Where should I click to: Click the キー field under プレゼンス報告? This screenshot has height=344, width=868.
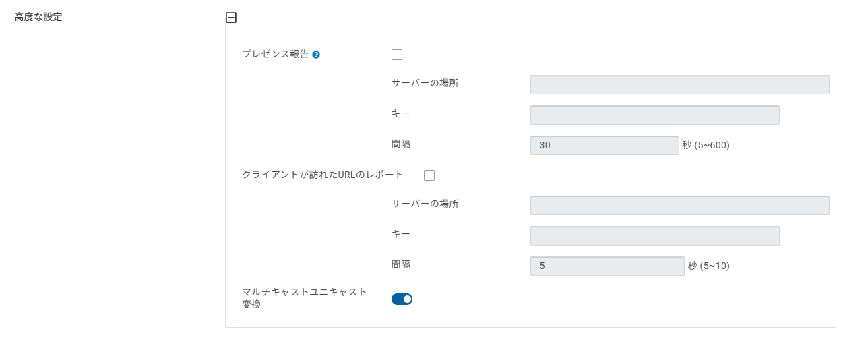654,115
